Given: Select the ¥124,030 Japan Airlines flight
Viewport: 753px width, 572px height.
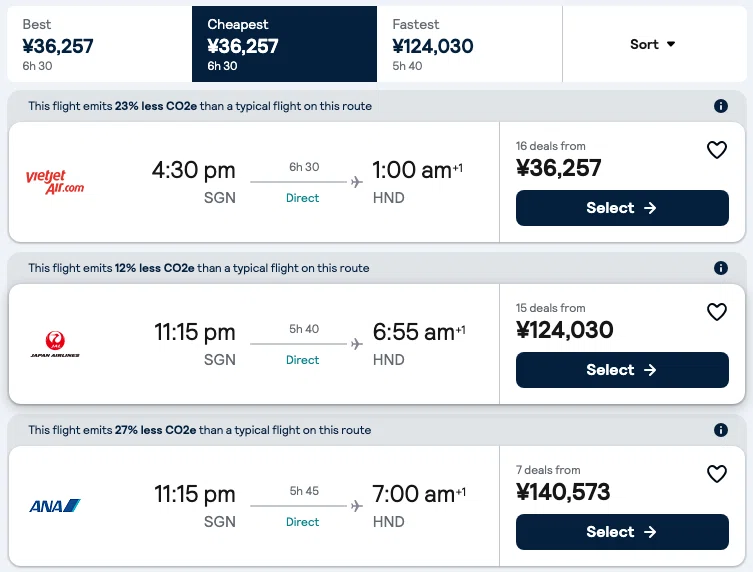Looking at the screenshot, I should click(x=622, y=370).
